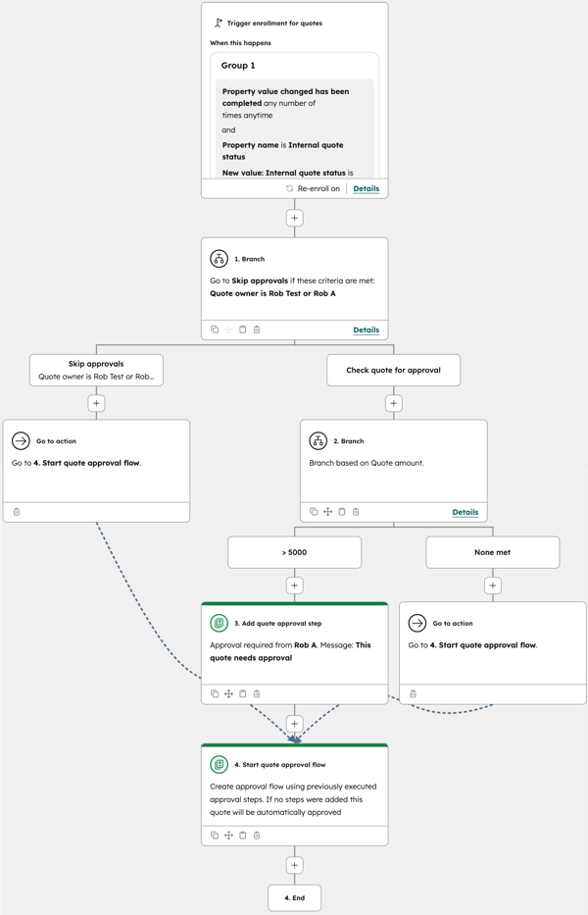Move the Add quote approval step action
The image size is (588, 915).
[228, 694]
